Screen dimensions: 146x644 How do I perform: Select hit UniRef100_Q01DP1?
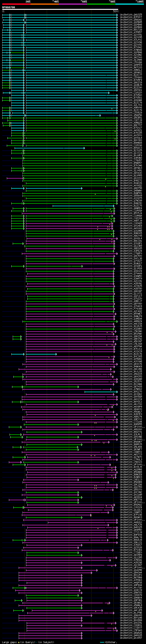click(x=131, y=266)
